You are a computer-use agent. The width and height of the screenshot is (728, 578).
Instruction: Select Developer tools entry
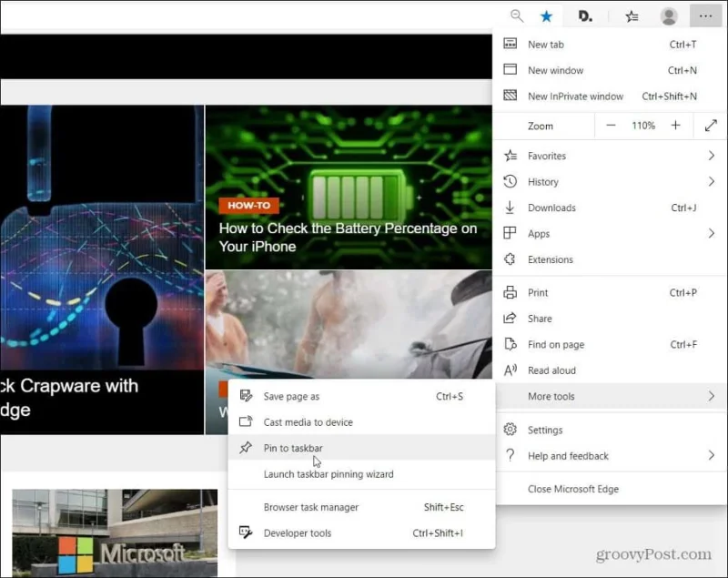pyautogui.click(x=361, y=532)
